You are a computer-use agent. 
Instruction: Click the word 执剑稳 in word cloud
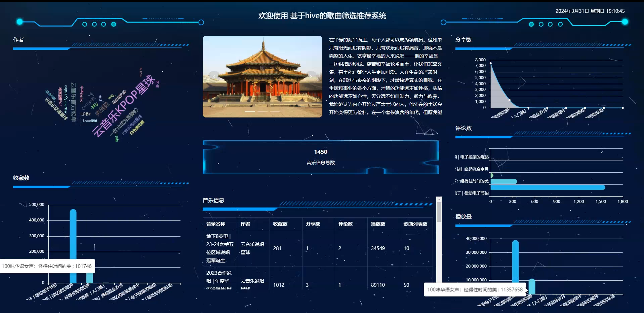coord(102,109)
